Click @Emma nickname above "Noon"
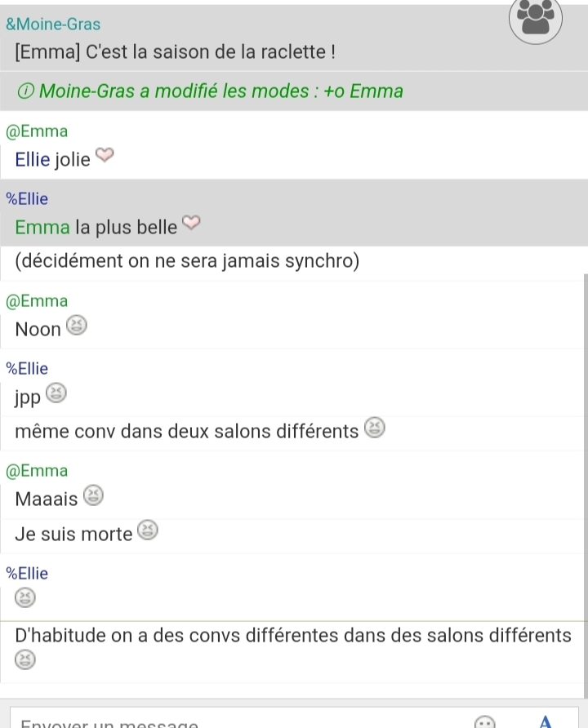This screenshot has width=588, height=728. click(37, 301)
